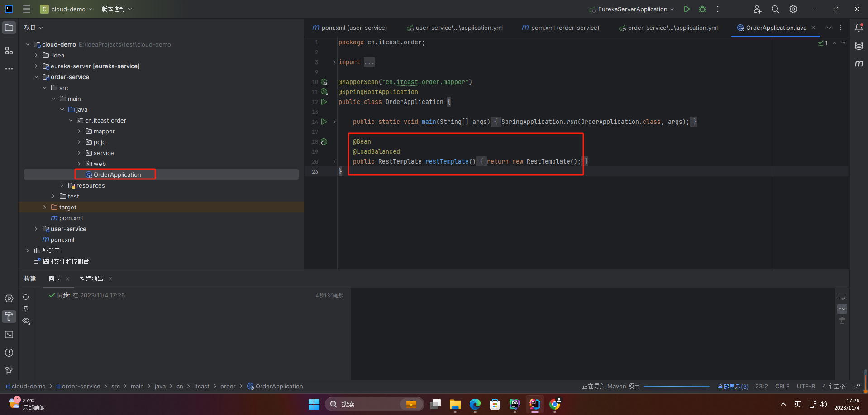Screen dimensions: 868x415
Task: Click the sync refresh icon in Build panel
Action: pos(26,297)
